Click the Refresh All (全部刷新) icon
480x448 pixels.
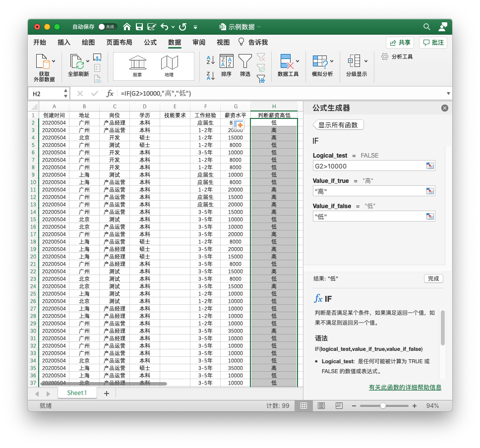pyautogui.click(x=77, y=62)
